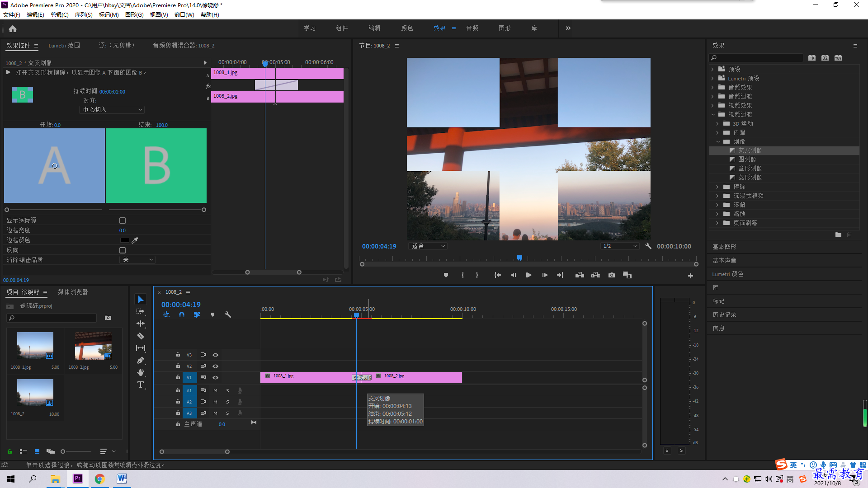Screen dimensions: 868x488
Task: Open the zoom level dropdown 适合
Action: pos(428,246)
